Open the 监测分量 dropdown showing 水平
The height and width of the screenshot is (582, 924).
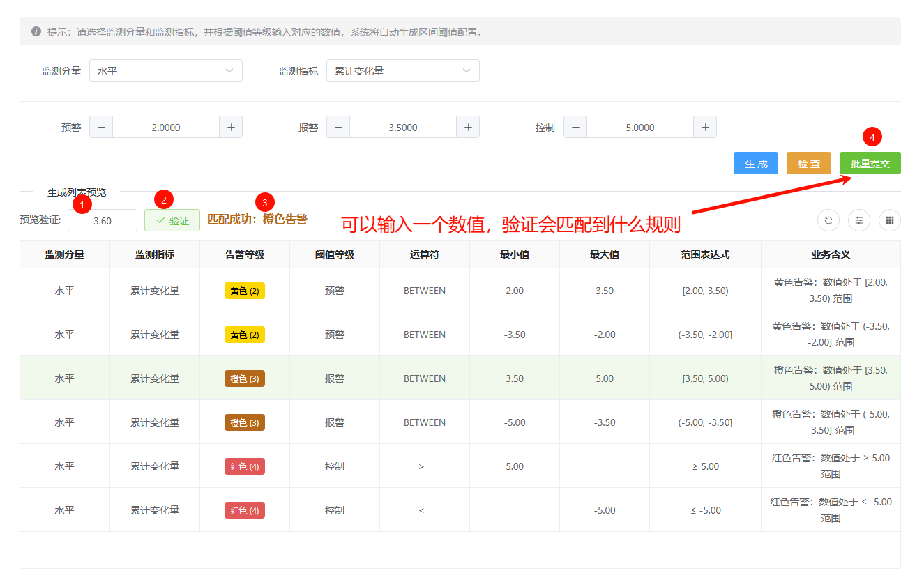pos(166,71)
